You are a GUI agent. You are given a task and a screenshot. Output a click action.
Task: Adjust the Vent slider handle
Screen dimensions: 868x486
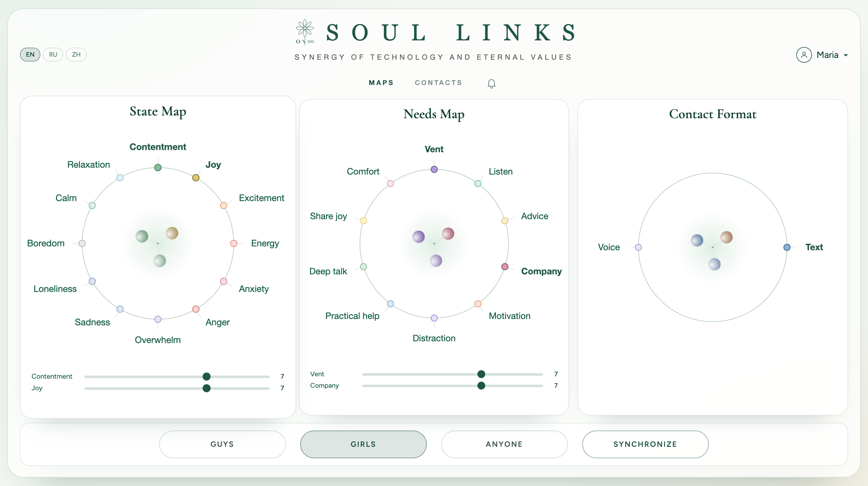[481, 374]
